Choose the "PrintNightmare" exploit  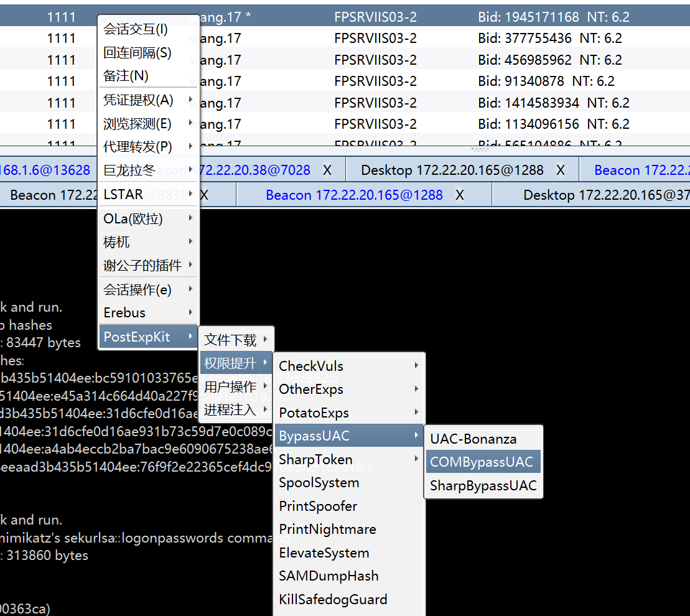[328, 529]
